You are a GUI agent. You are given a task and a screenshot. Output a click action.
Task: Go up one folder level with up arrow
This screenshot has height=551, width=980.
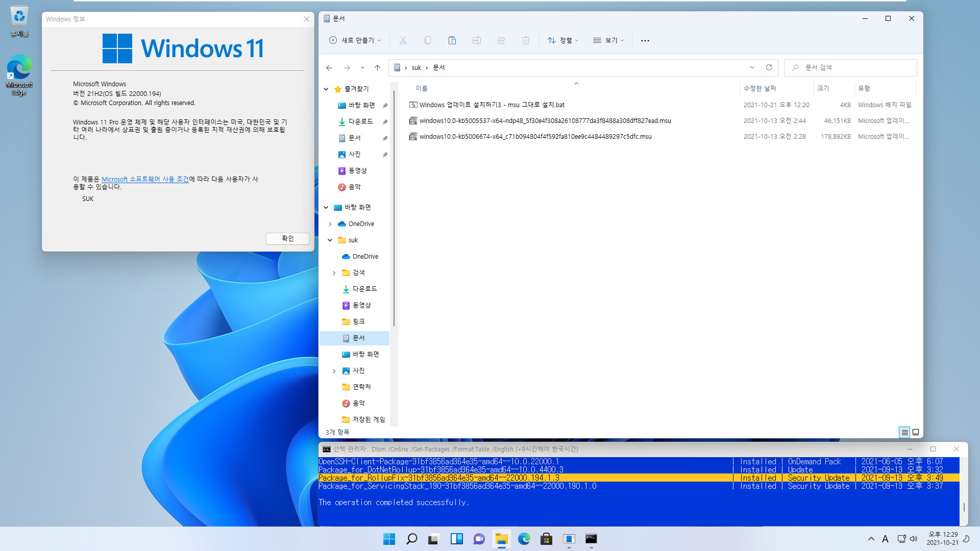click(377, 67)
